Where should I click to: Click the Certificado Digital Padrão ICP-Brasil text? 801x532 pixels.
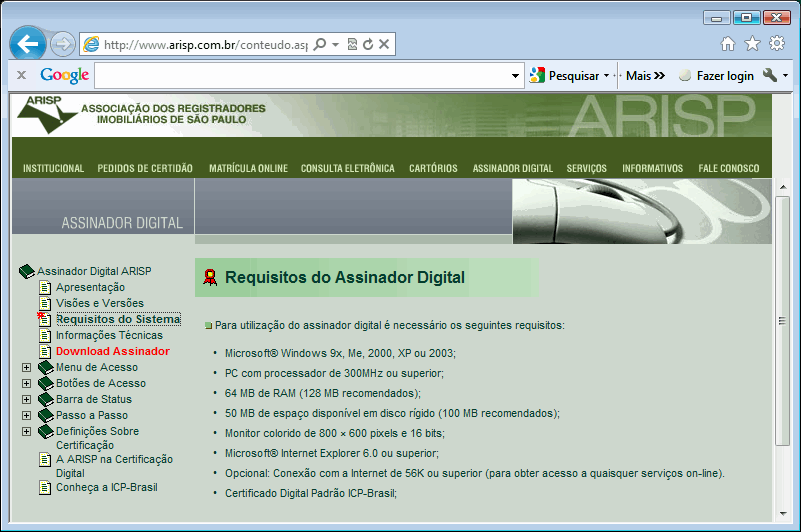tap(311, 494)
